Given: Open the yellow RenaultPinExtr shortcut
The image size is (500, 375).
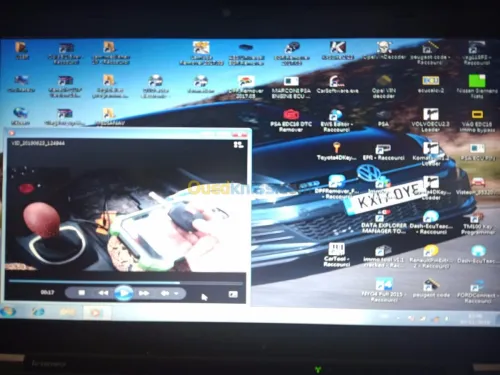Looking at the screenshot, I should click(431, 257).
